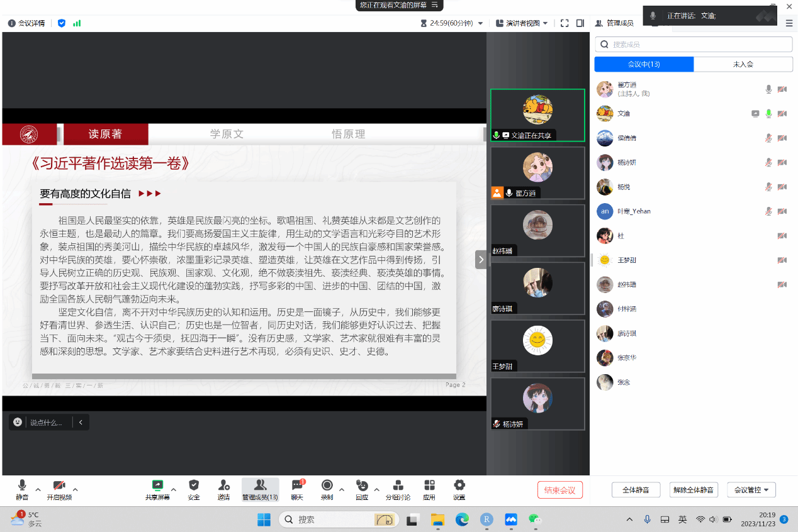Click the 回应 reactions icon
The width and height of the screenshot is (798, 532).
pos(361,485)
